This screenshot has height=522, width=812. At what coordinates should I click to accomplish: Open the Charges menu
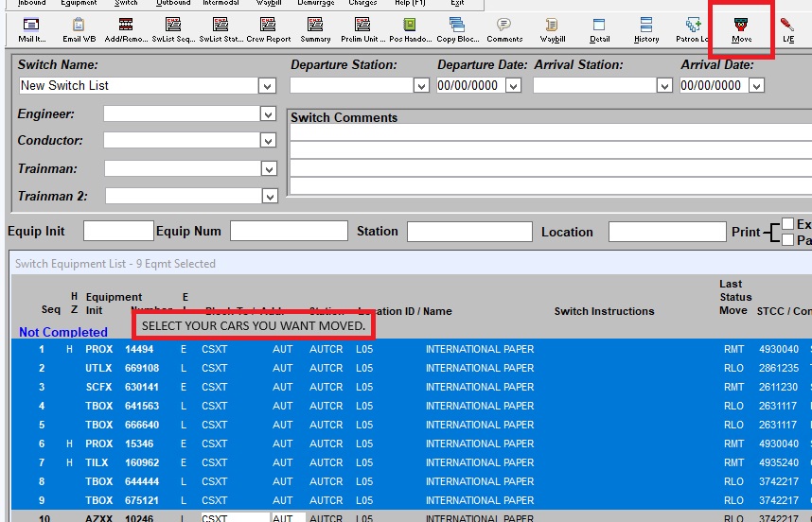pyautogui.click(x=362, y=3)
